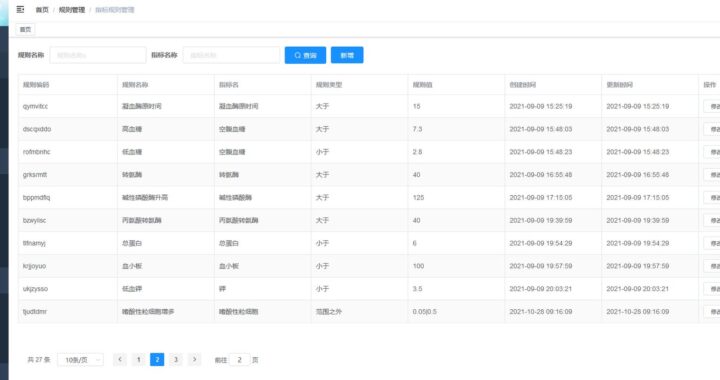The width and height of the screenshot is (720, 380).
Task: Select rule code dscqxddo
Action: [37, 129]
